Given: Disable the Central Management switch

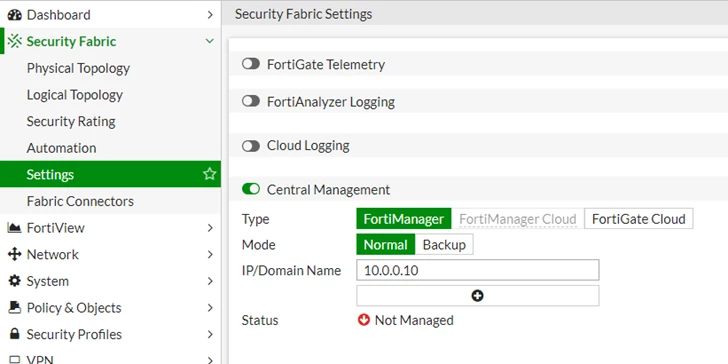Looking at the screenshot, I should pyautogui.click(x=251, y=189).
